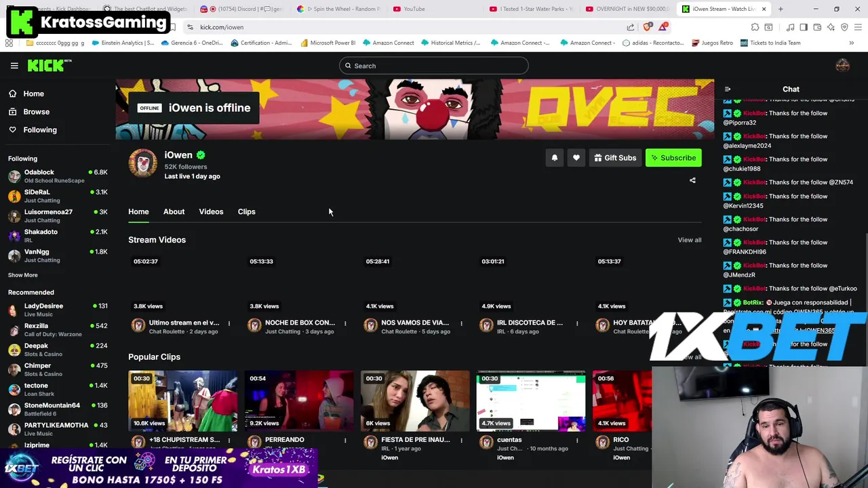Open the user avatar menu in Kick header
This screenshot has height=488, width=868.
click(x=842, y=66)
